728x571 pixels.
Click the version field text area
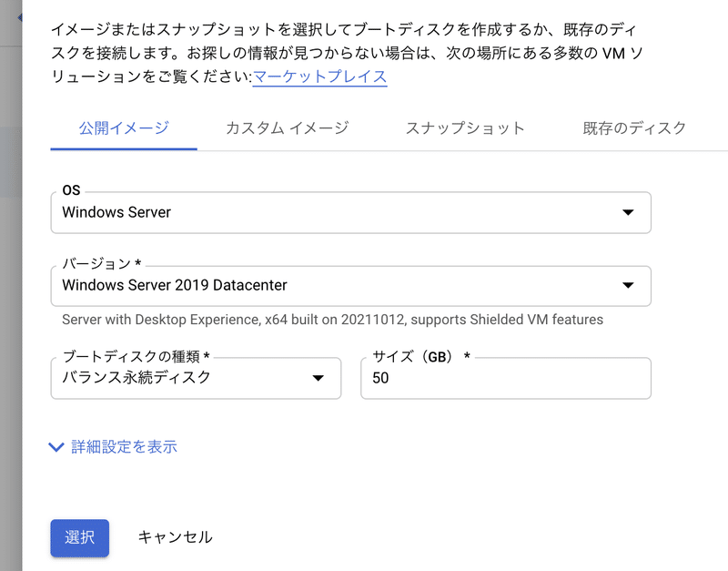pyautogui.click(x=273, y=286)
